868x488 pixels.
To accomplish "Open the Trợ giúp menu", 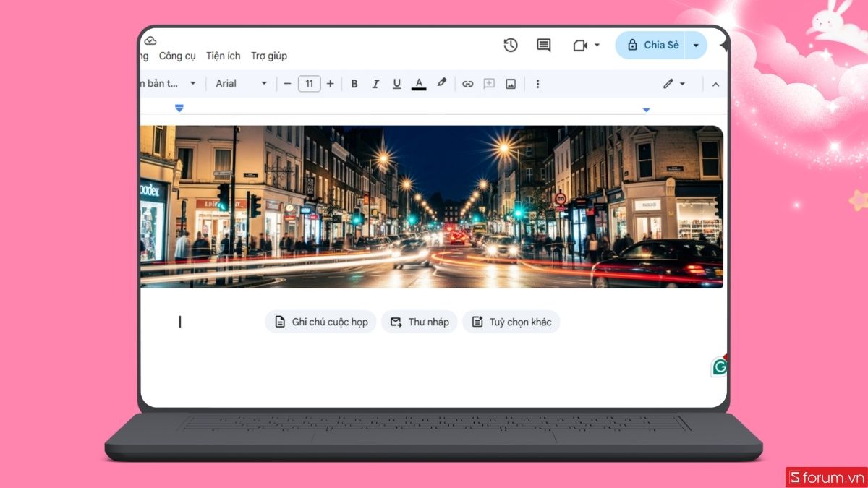I will [268, 56].
